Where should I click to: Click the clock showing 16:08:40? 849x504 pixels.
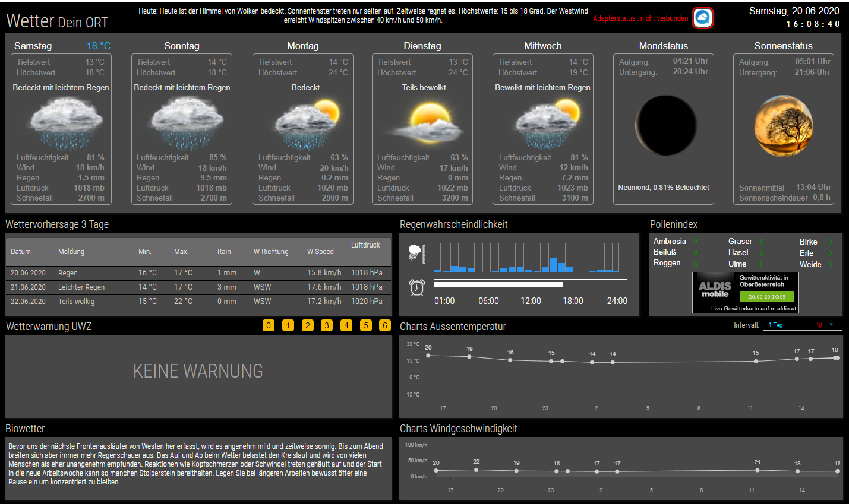[813, 24]
